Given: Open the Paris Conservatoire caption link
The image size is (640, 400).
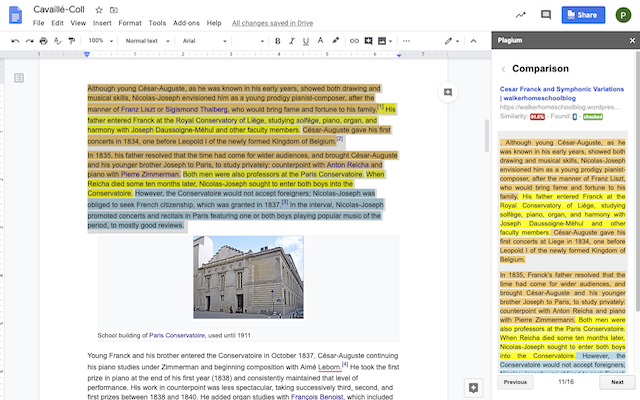Looking at the screenshot, I should click(177, 336).
